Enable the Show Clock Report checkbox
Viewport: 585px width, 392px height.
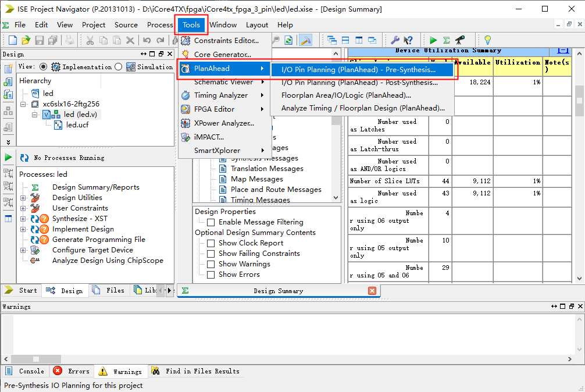click(211, 243)
